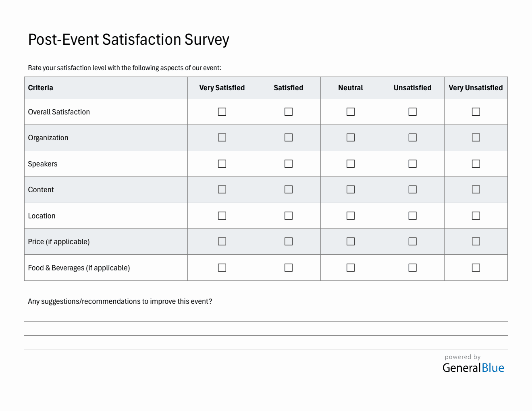Click the Very Unsatisfied column header
The height and width of the screenshot is (411, 532).
tap(476, 88)
